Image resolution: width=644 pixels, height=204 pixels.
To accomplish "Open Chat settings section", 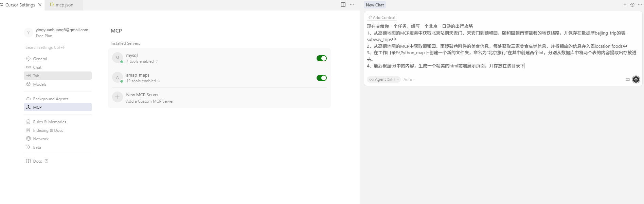I will click(x=58, y=67).
